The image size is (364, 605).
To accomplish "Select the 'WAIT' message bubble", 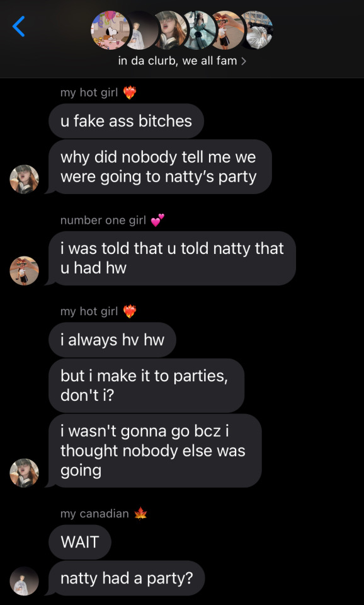I will (x=80, y=542).
